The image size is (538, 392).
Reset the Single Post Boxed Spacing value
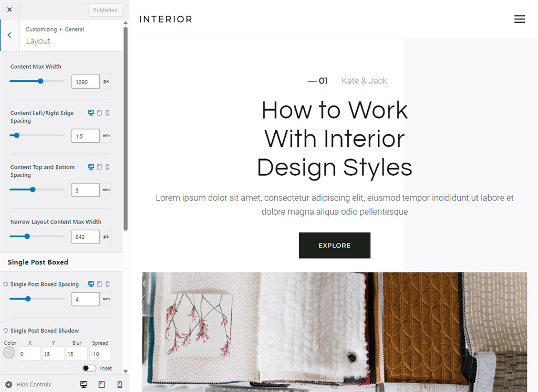[5, 284]
